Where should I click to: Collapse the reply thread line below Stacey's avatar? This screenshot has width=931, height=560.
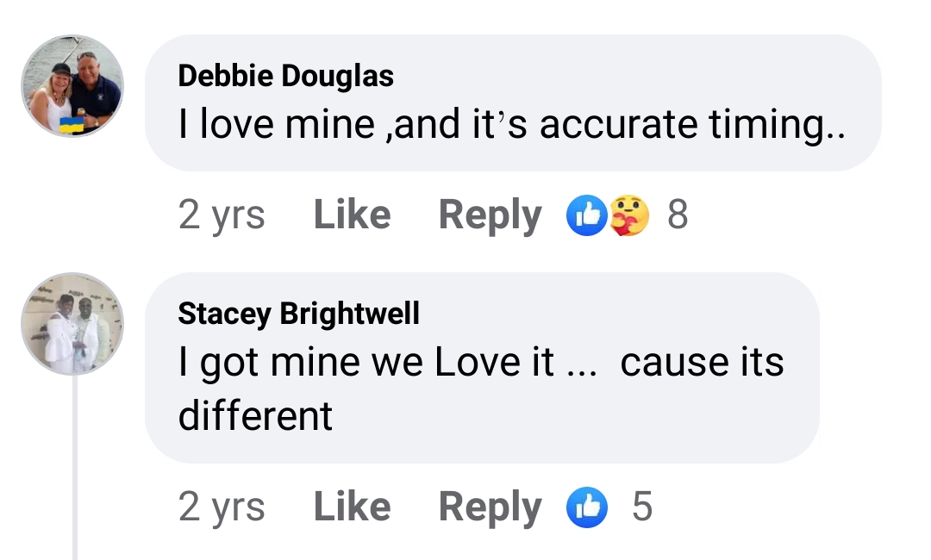tap(75, 465)
